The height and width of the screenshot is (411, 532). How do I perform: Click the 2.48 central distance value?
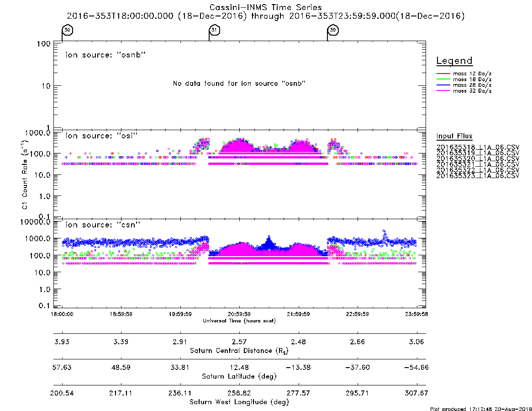298,342
